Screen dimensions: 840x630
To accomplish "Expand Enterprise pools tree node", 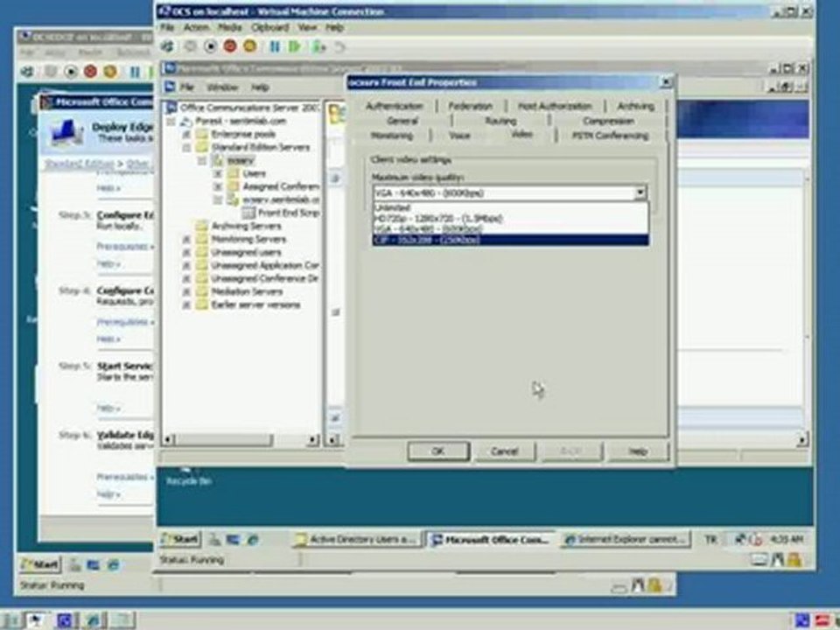I will click(x=187, y=134).
